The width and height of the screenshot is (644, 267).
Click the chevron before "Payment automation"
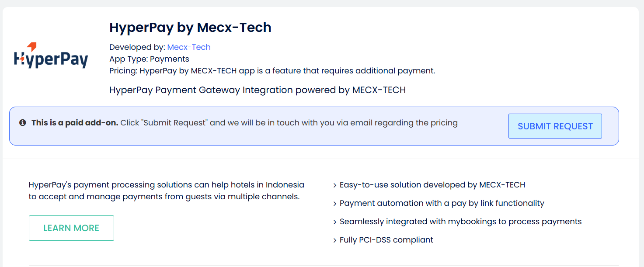click(335, 204)
